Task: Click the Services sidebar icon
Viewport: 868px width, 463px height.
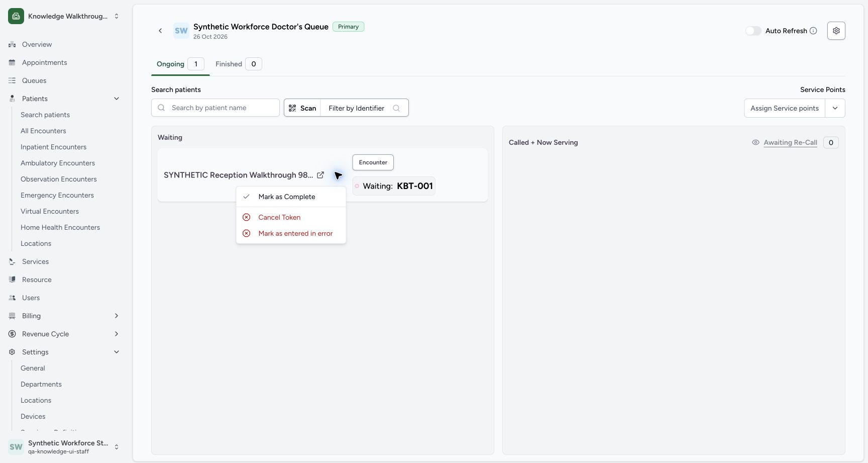Action: point(12,261)
